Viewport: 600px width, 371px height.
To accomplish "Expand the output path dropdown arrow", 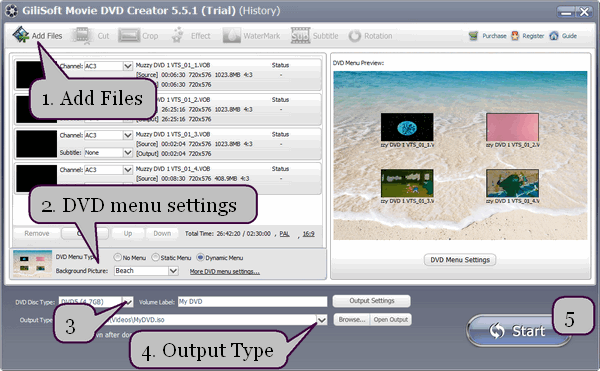I will point(322,320).
